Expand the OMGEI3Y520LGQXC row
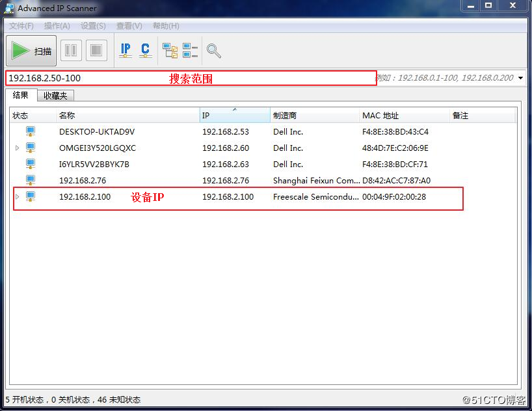The image size is (532, 411). click(18, 148)
